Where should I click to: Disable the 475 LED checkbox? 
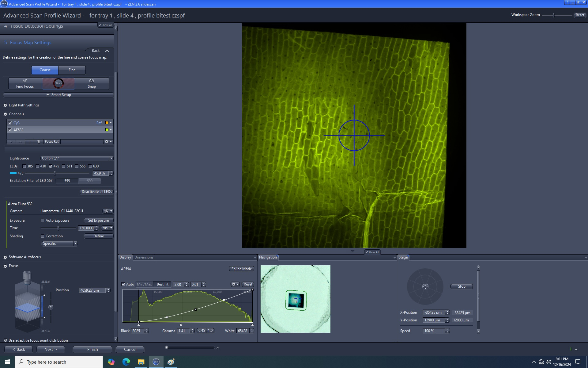click(x=51, y=166)
